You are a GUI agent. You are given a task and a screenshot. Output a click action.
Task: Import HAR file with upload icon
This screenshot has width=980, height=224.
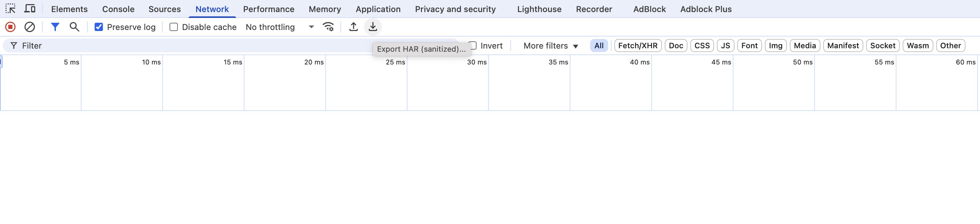pyautogui.click(x=353, y=27)
